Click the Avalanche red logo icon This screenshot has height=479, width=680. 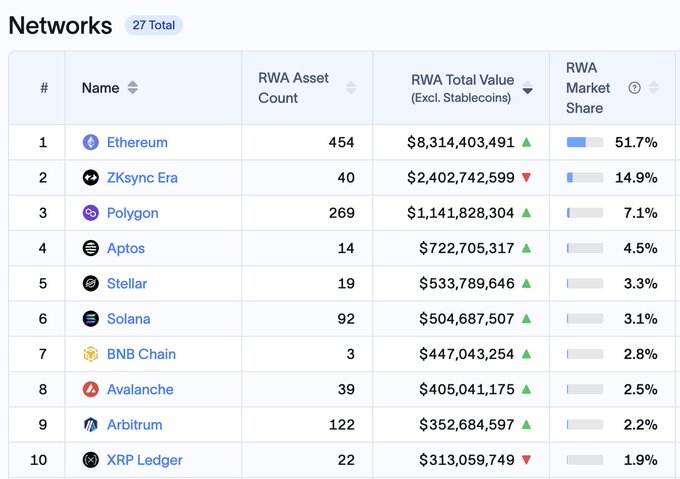pos(90,389)
